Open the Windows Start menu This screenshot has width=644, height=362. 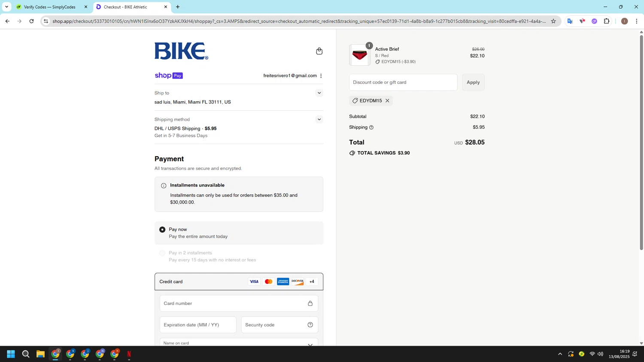pyautogui.click(x=11, y=354)
